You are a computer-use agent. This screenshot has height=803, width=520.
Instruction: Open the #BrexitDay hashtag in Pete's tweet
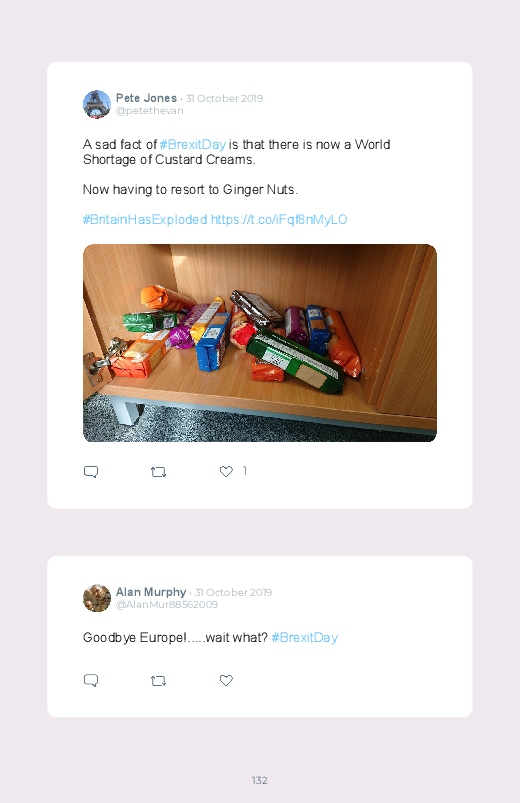pyautogui.click(x=193, y=144)
